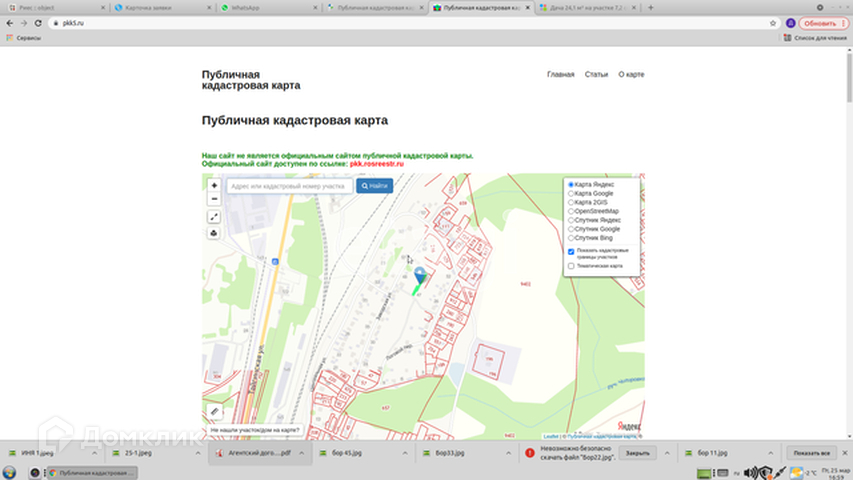Click the address or cadastral number field
The image size is (853, 480).
click(288, 186)
